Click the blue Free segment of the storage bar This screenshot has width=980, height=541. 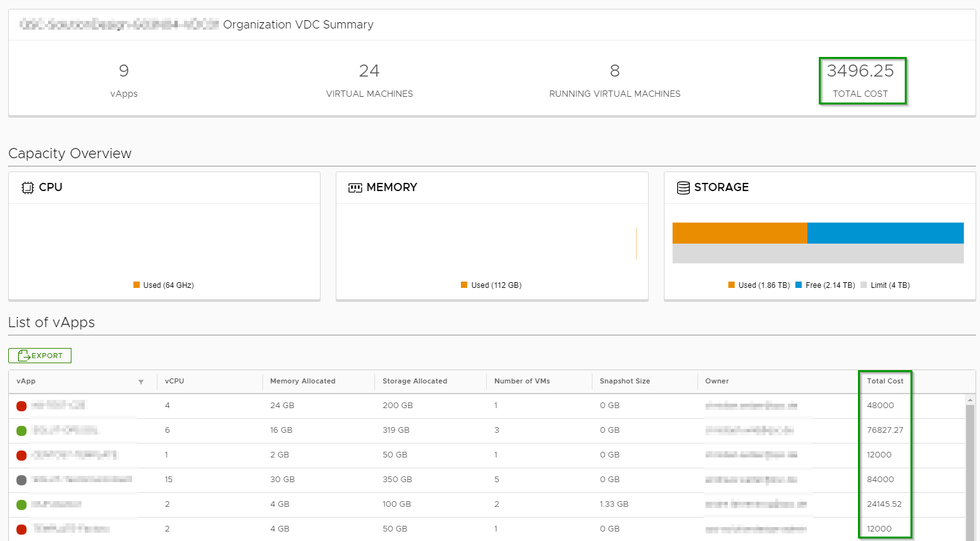click(x=885, y=233)
